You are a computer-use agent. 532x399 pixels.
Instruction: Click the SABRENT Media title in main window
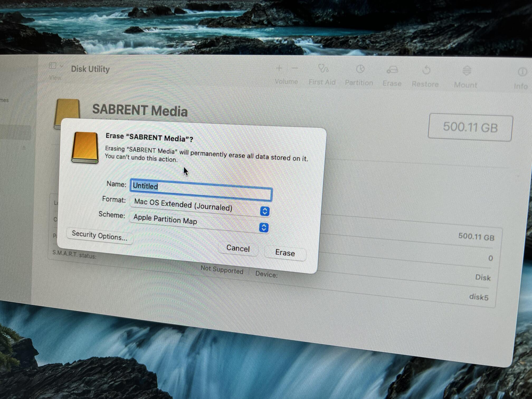140,110
